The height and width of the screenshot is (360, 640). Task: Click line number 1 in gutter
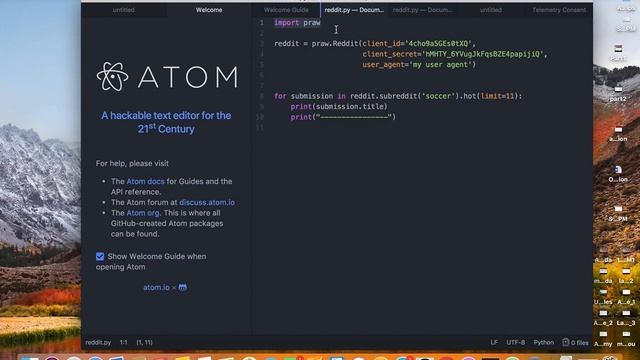[x=262, y=23]
